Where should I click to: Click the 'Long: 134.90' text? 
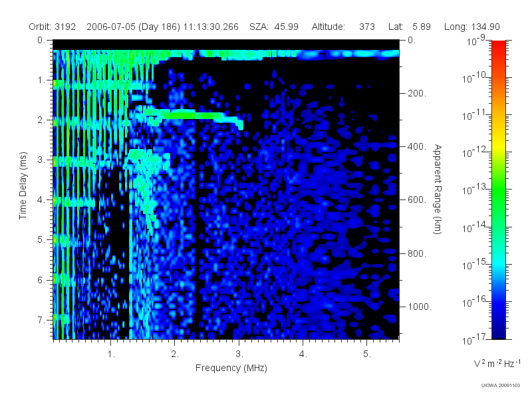click(472, 27)
